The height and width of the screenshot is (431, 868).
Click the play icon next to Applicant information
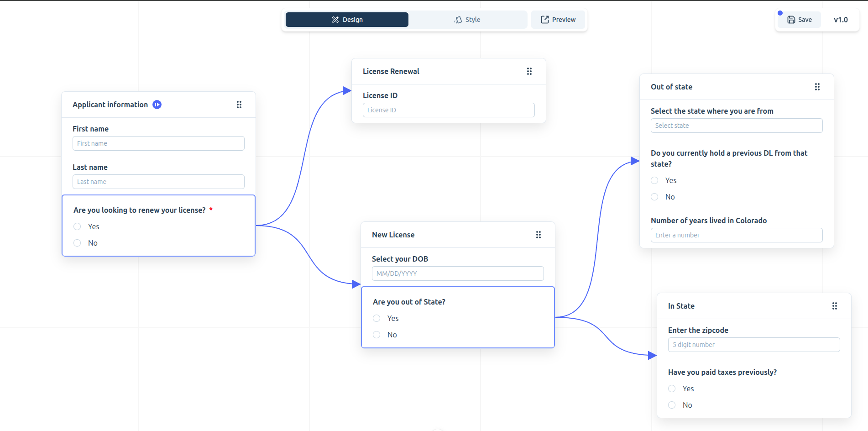157,105
